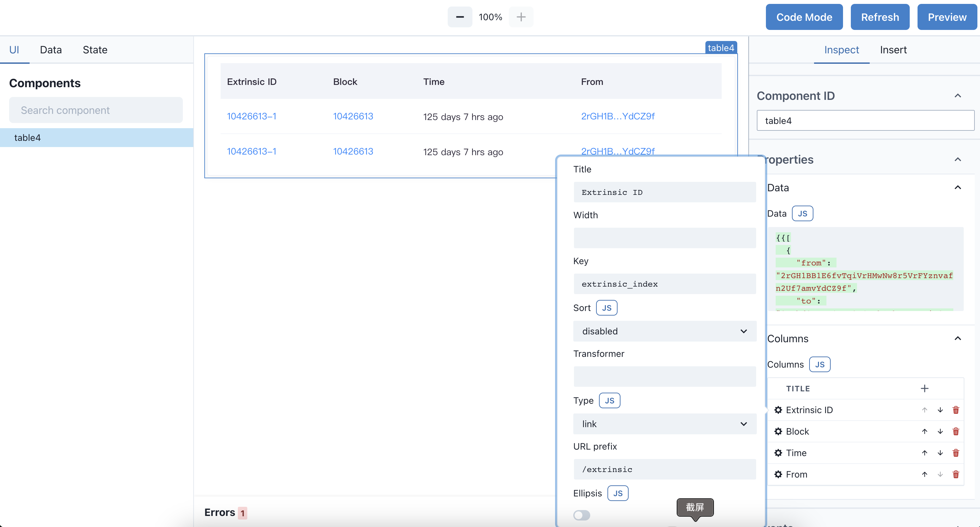Click the Time table header
The image size is (980, 527).
pos(434,81)
